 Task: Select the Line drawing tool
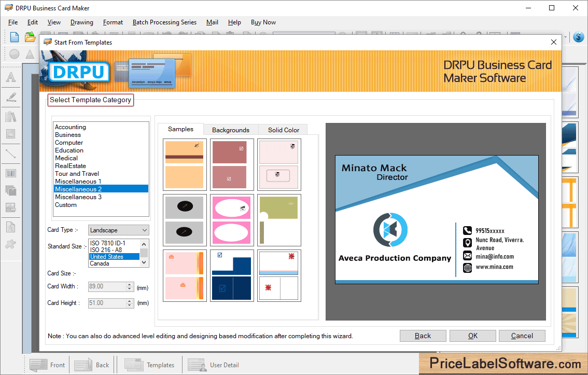point(11,154)
